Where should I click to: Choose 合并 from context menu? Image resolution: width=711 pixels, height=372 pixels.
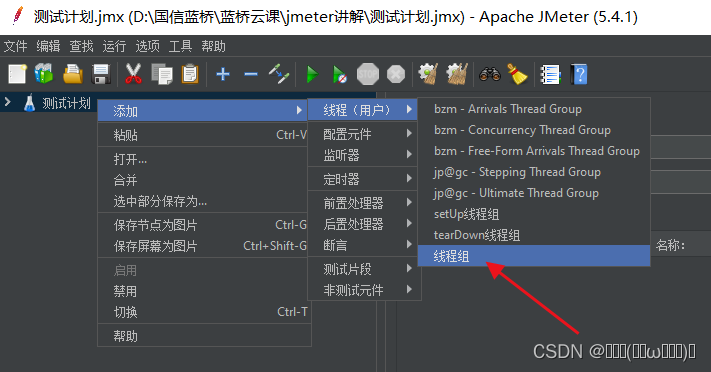203,180
